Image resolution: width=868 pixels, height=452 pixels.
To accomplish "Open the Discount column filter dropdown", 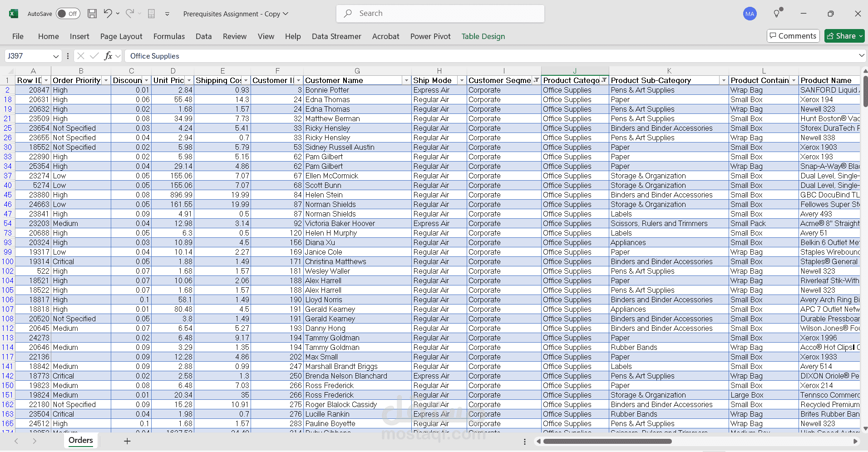I will (146, 80).
